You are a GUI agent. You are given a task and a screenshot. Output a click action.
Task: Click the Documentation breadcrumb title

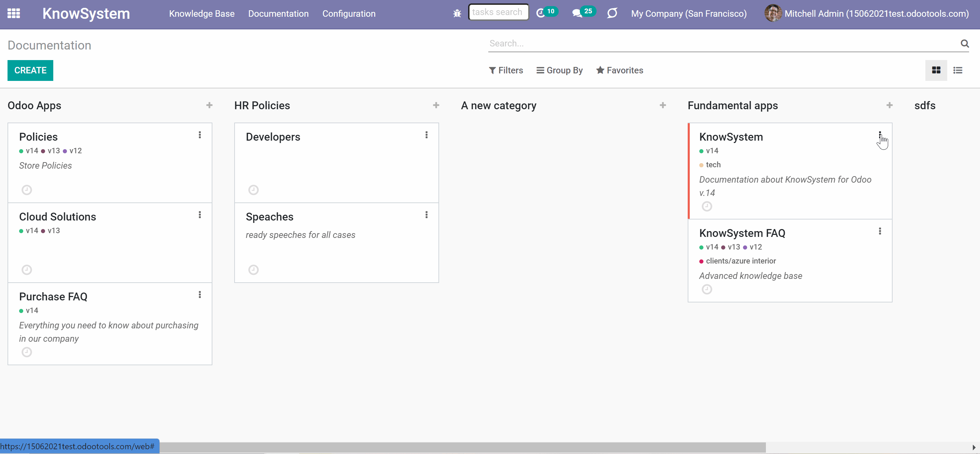[x=50, y=45]
